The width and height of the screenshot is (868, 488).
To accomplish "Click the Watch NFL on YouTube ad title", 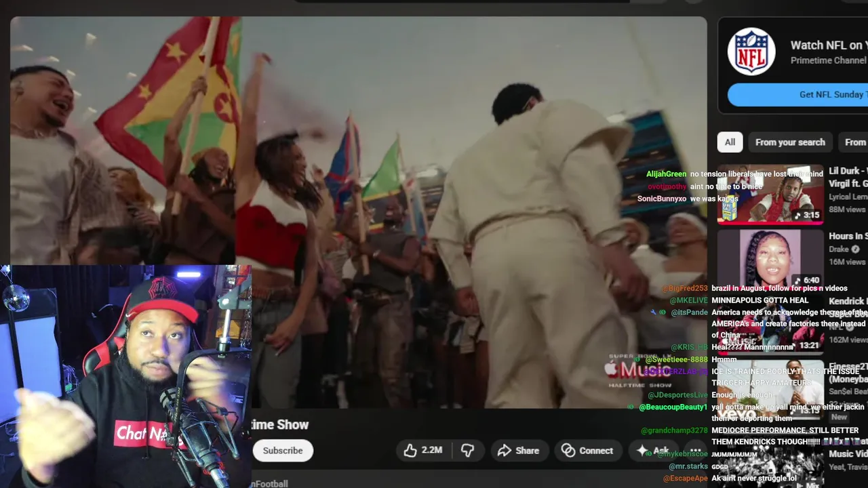I will pos(829,45).
